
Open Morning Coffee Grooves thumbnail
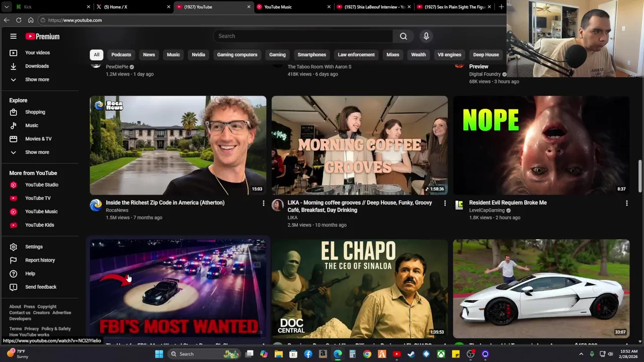coord(360,145)
